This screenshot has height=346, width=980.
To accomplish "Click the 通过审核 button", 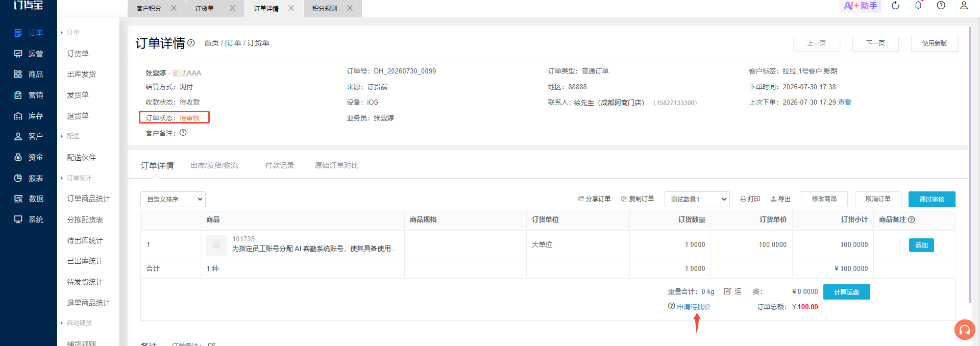I will click(932, 199).
